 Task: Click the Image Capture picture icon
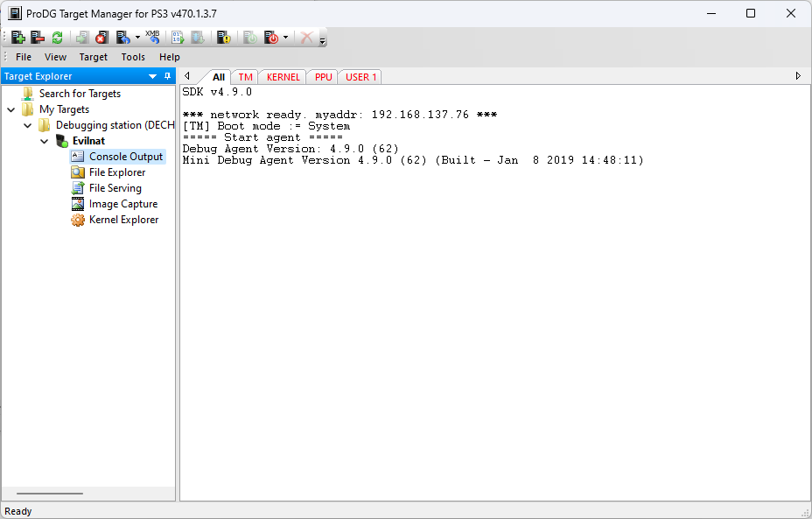coord(78,204)
